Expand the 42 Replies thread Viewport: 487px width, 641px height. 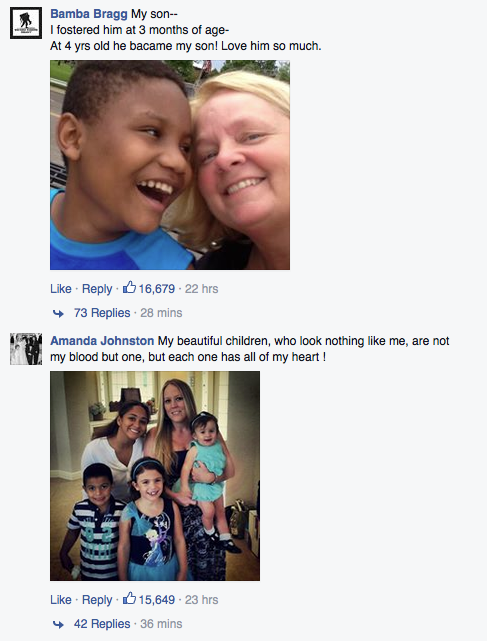pyautogui.click(x=102, y=624)
